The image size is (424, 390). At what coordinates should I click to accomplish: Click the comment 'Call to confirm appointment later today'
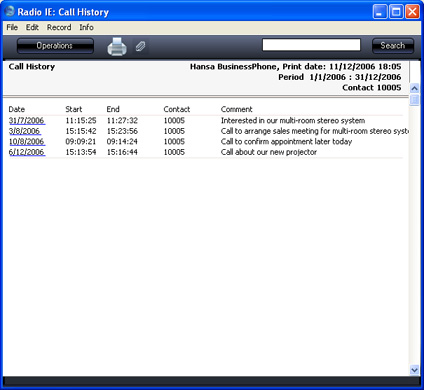point(286,142)
